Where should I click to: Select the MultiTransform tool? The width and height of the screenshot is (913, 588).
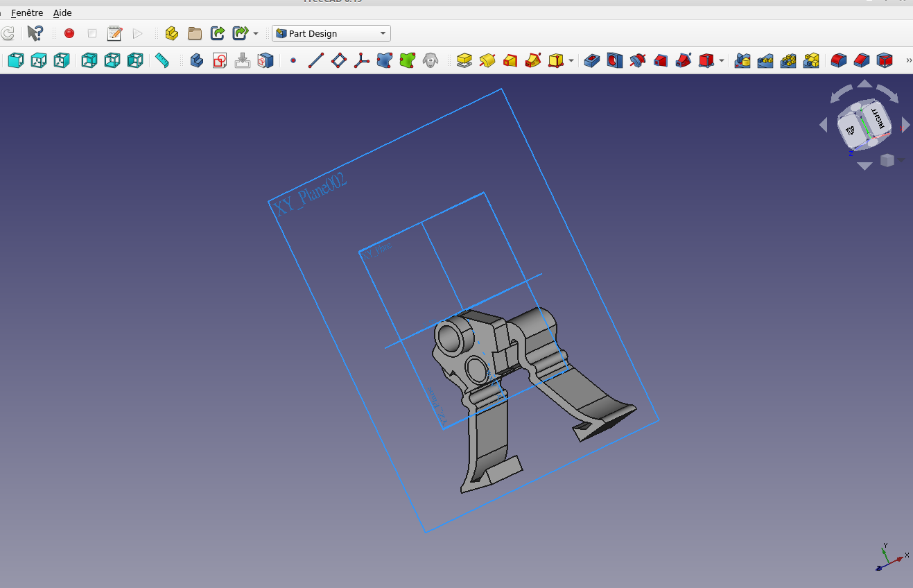(x=811, y=61)
